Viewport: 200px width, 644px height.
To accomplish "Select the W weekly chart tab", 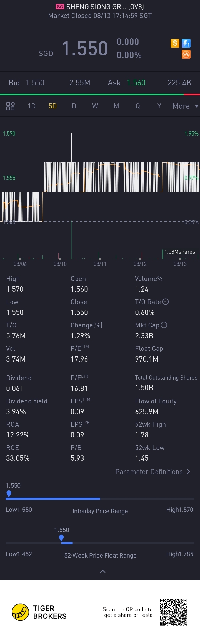I will pyautogui.click(x=95, y=106).
